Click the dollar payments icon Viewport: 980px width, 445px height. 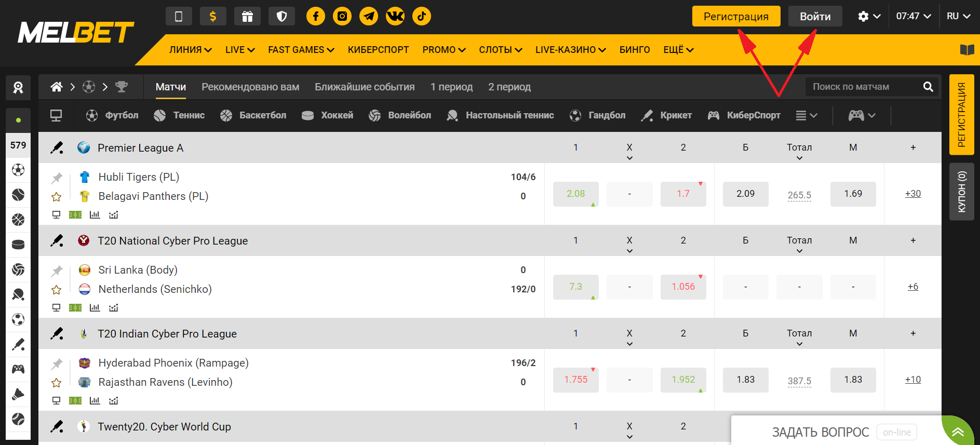click(x=213, y=16)
